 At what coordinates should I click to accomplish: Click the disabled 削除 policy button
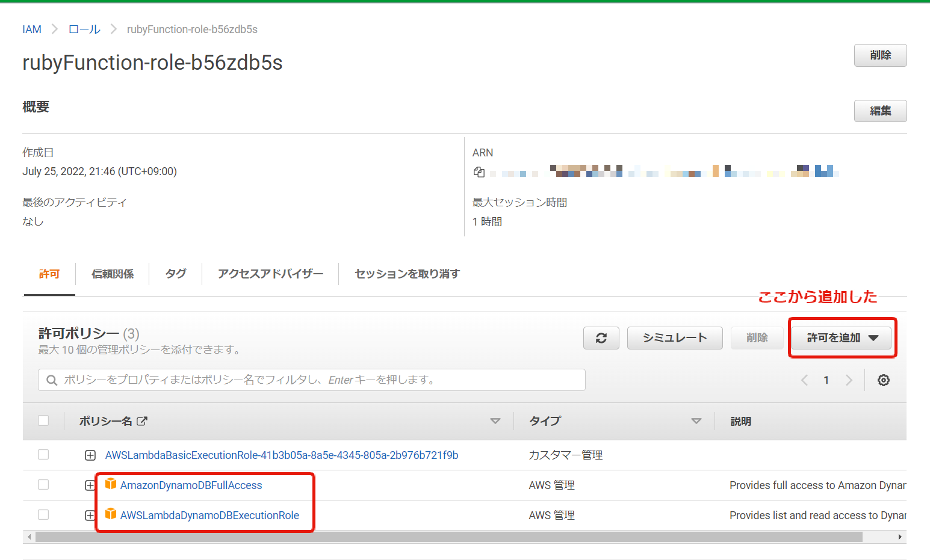click(757, 338)
